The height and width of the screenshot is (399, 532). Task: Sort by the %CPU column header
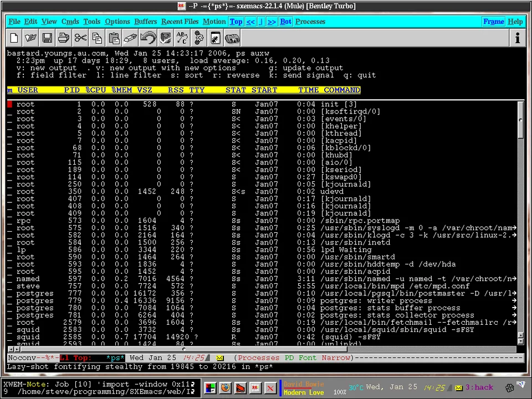click(96, 90)
